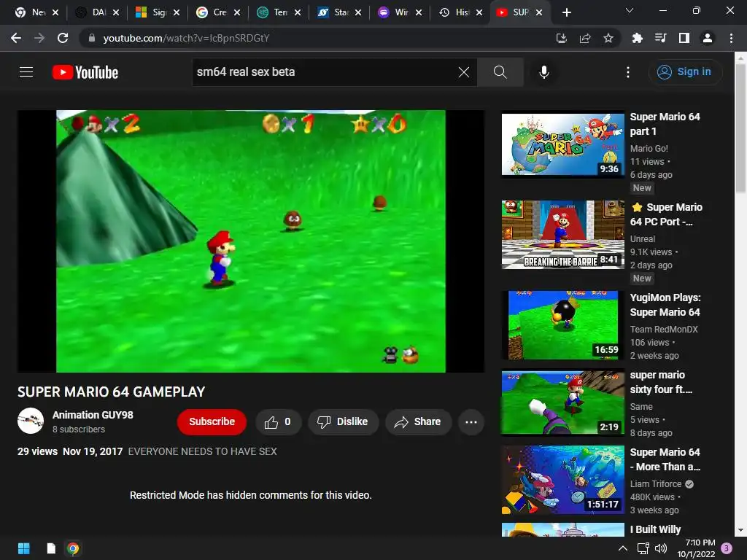Close the current YouTube 'SUP' tab
The image size is (747, 560).
point(539,12)
